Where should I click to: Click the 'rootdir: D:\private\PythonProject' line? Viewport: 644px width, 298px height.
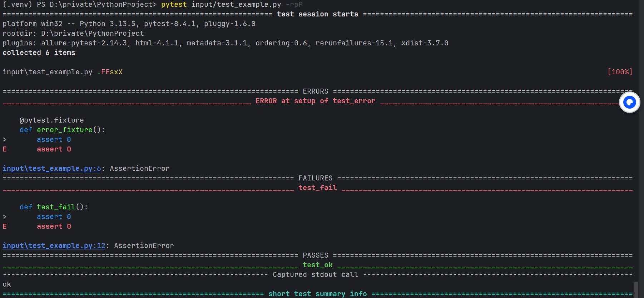(73, 34)
